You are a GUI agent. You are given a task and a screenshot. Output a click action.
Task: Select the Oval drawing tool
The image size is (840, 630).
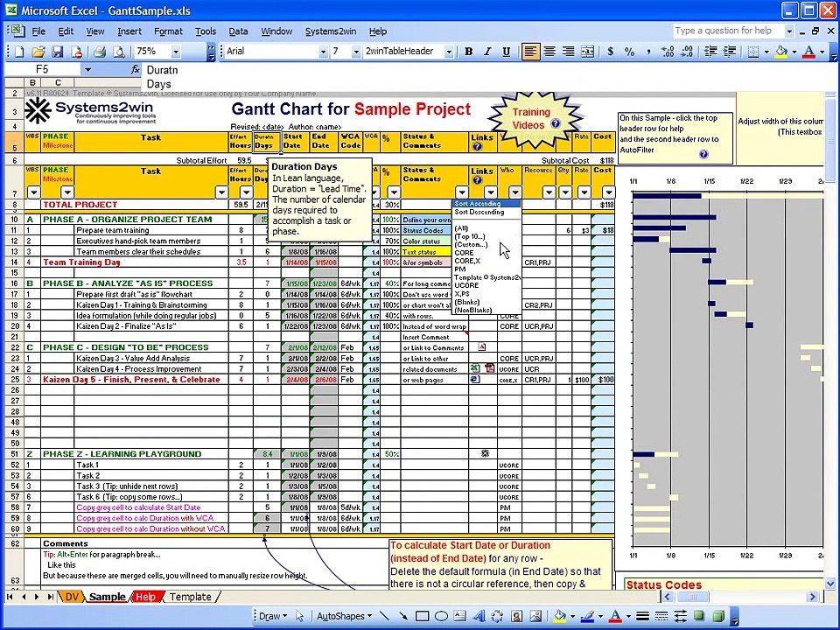(441, 616)
